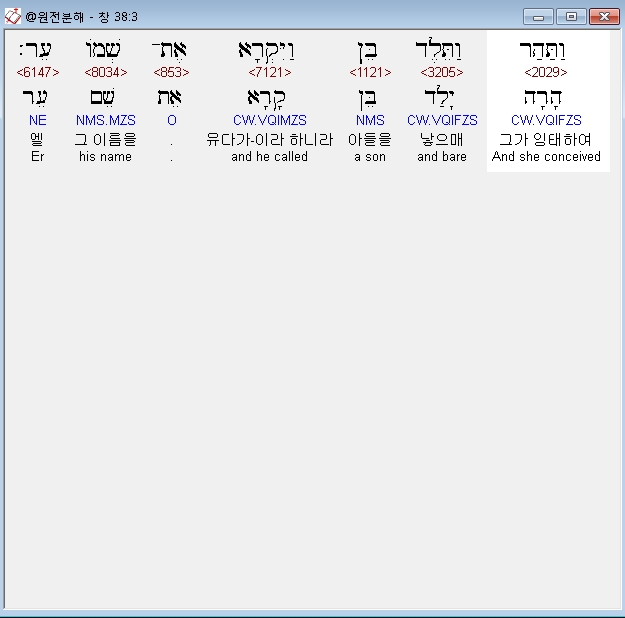Click Hebrew root above second CW.VQIFZS, and bare

439,98
